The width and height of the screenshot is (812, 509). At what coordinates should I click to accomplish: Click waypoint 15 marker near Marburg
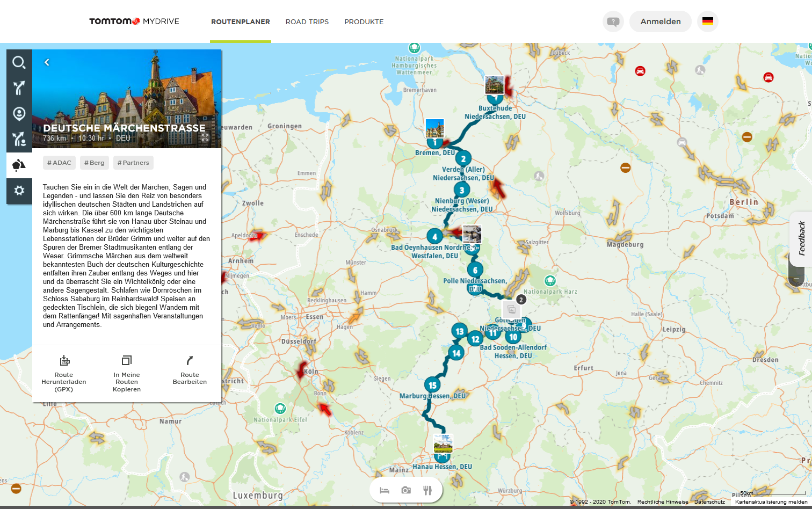pyautogui.click(x=432, y=384)
